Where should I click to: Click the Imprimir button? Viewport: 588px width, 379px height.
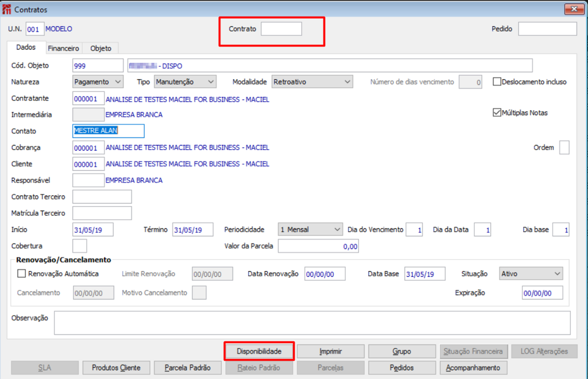[330, 351]
